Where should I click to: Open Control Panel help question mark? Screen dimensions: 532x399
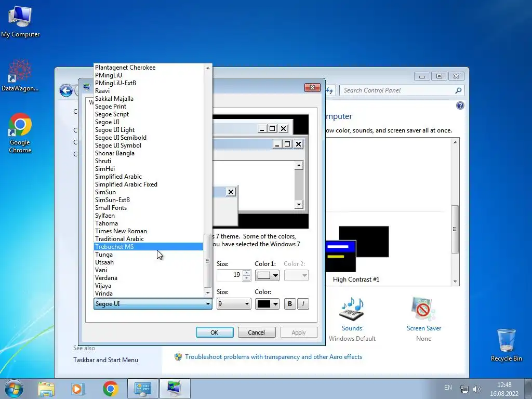click(460, 105)
